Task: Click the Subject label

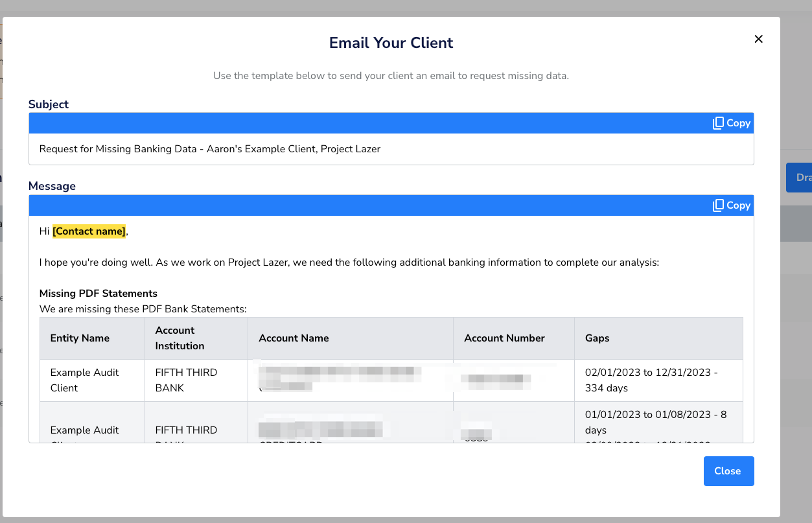Action: coord(49,104)
